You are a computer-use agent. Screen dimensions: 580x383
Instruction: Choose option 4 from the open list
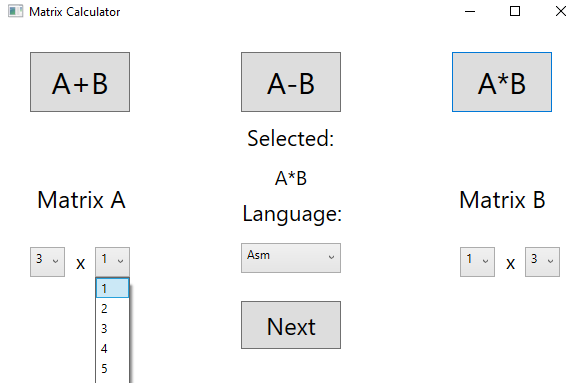[x=112, y=348]
